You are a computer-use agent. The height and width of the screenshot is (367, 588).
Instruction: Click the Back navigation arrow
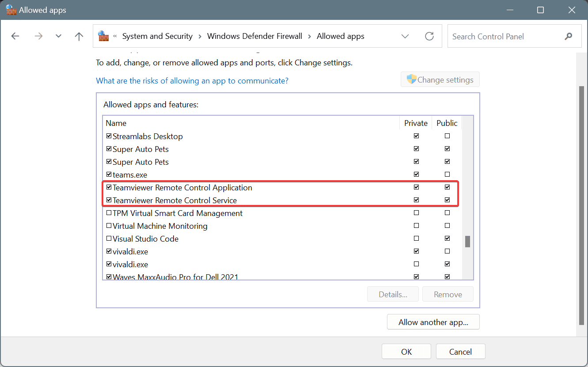[x=15, y=36]
